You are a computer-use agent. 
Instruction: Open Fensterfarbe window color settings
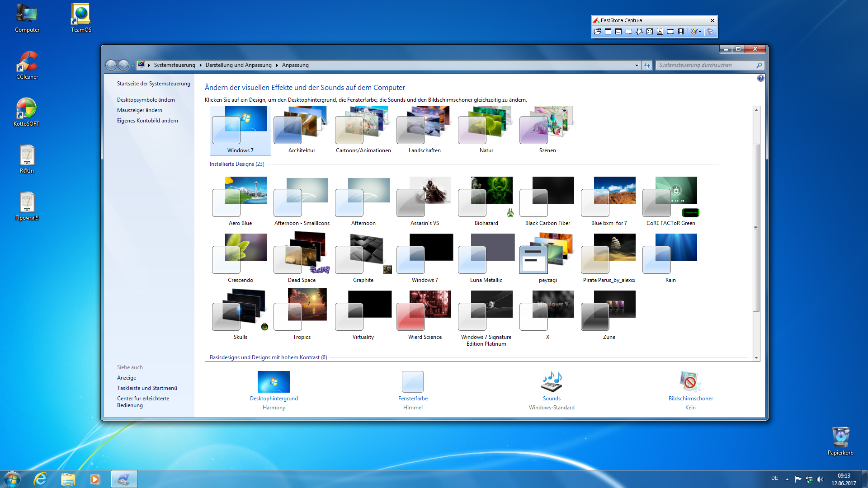click(413, 386)
